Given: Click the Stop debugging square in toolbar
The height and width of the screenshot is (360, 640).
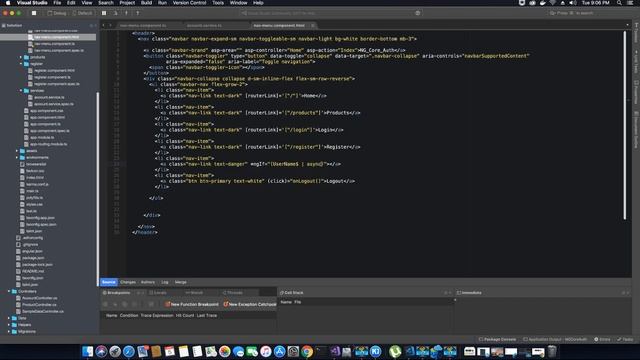Looking at the screenshot, I should point(34,13).
